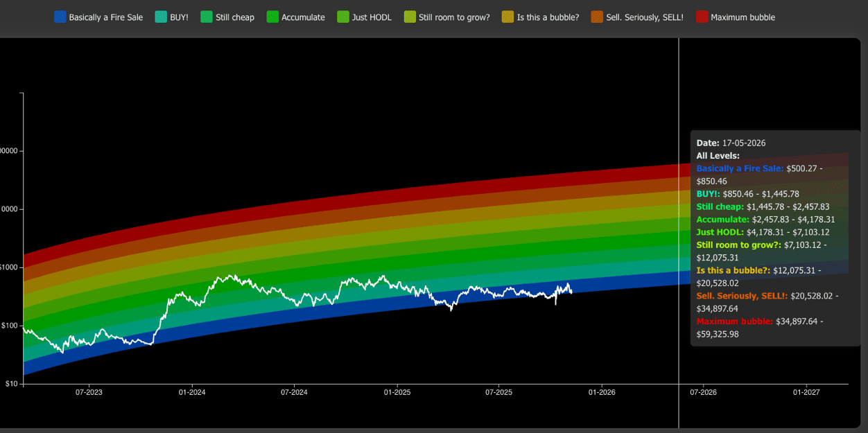868x433 pixels.
Task: Click the Still cheap legend color box
Action: [207, 17]
